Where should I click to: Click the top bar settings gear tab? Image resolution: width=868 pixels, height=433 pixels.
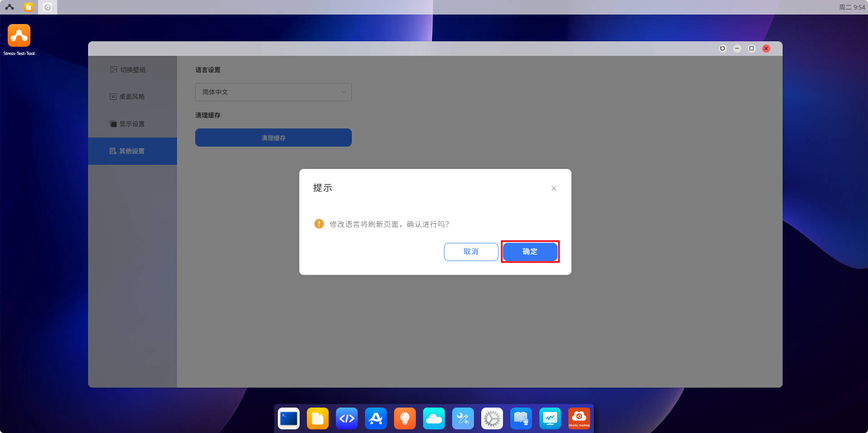[x=48, y=7]
